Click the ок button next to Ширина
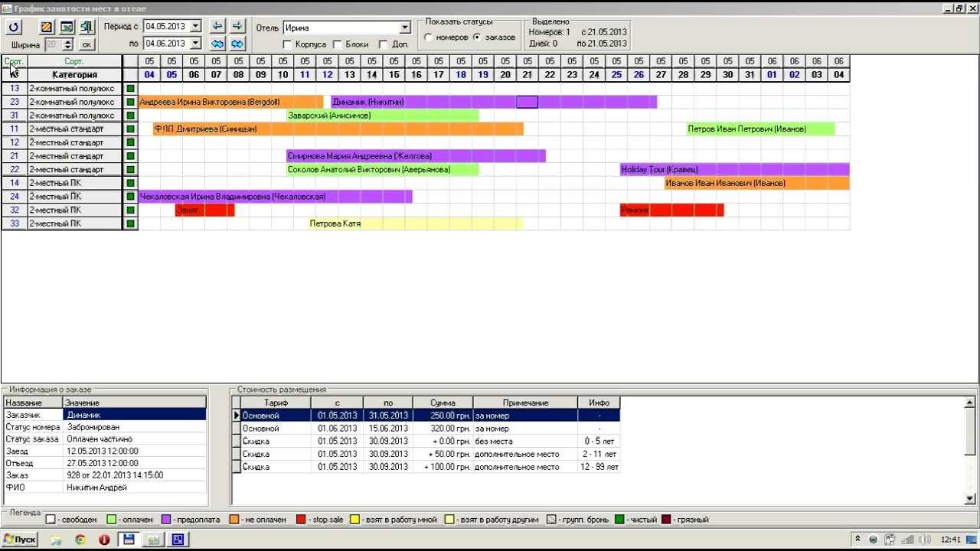The image size is (980, 551). coord(87,45)
